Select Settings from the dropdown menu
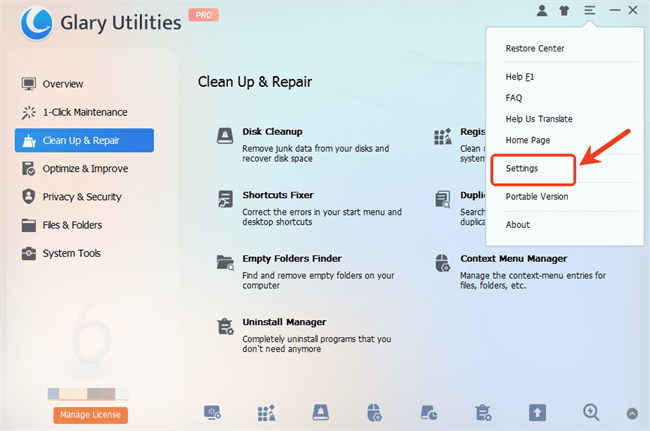This screenshot has height=431, width=650. (522, 169)
